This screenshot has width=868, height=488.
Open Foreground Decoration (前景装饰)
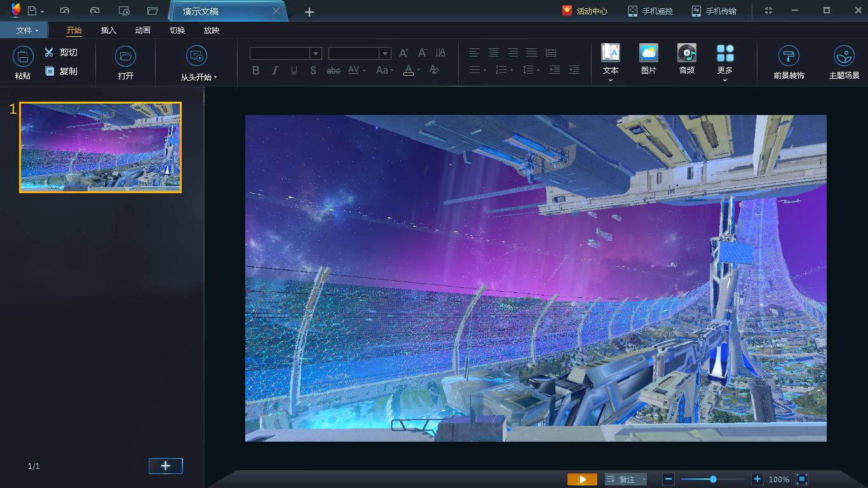click(789, 62)
